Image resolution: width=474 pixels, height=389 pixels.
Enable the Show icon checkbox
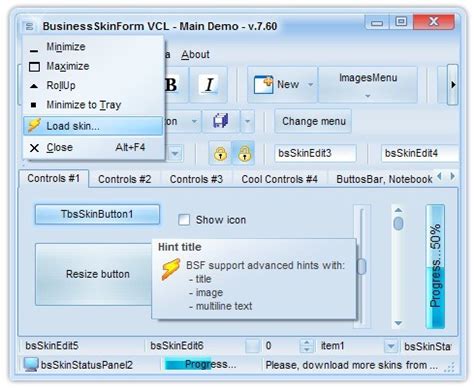[184, 220]
